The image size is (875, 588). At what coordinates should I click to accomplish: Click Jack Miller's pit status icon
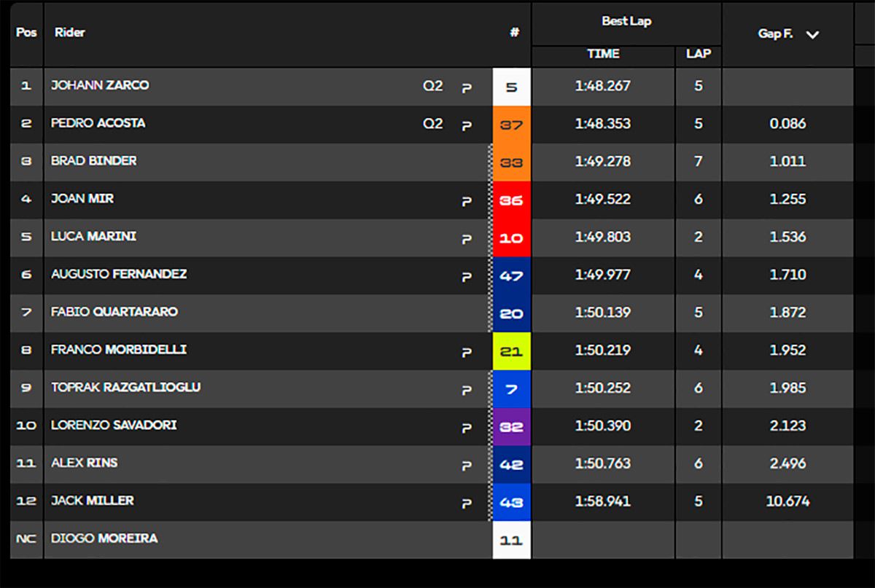tap(467, 503)
